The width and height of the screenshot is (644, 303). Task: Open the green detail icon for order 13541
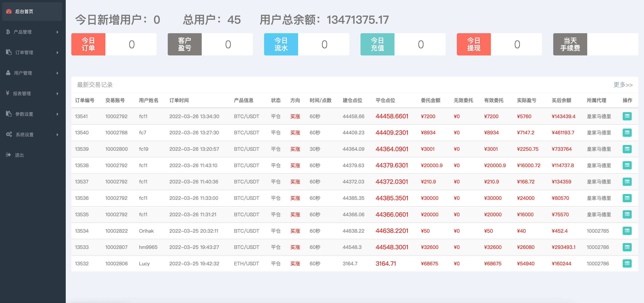pos(627,116)
